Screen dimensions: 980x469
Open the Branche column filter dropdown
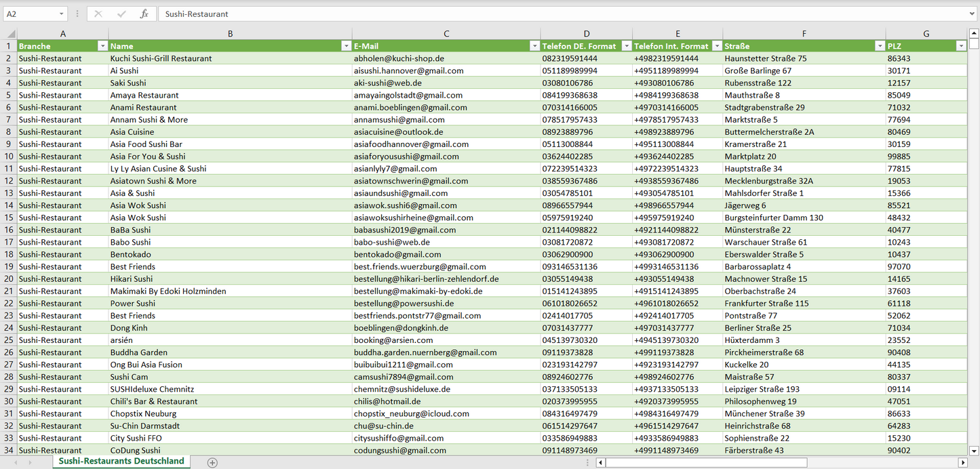coord(102,46)
